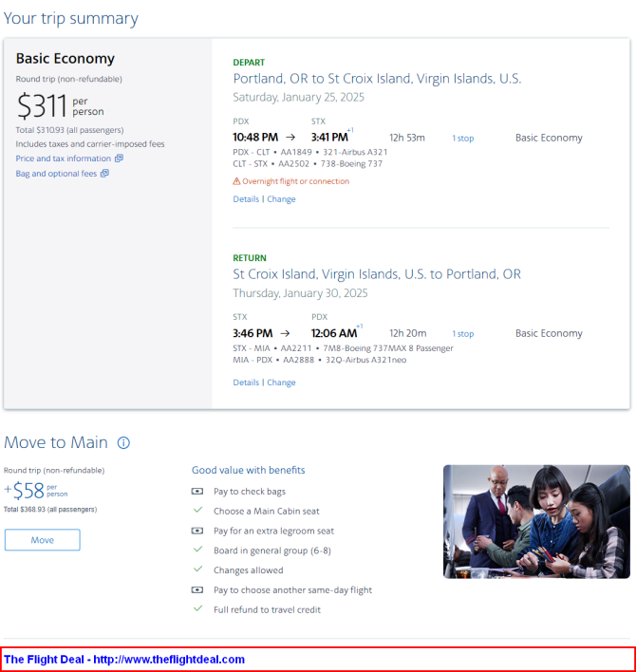Click the checkmark icon beside Changes allowed

(x=197, y=569)
